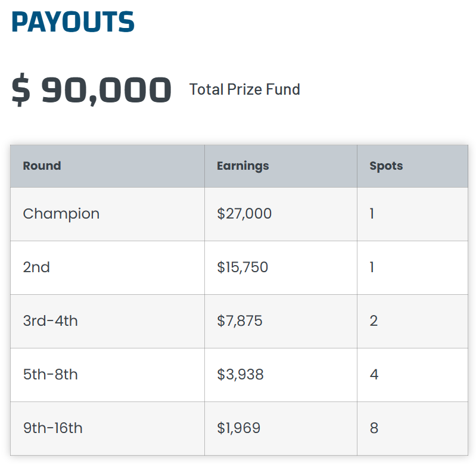Click the Spots value for 5th-8th
This screenshot has height=464, width=476.
pyautogui.click(x=374, y=375)
